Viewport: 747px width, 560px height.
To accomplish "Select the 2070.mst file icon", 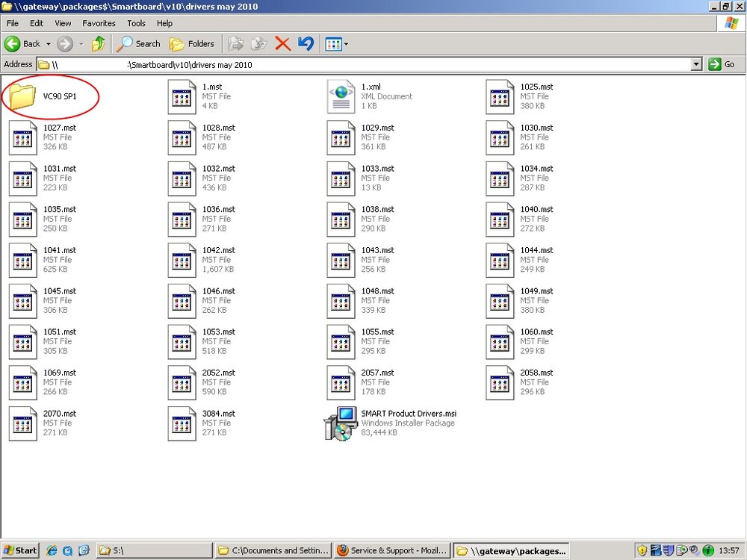I will tap(23, 424).
